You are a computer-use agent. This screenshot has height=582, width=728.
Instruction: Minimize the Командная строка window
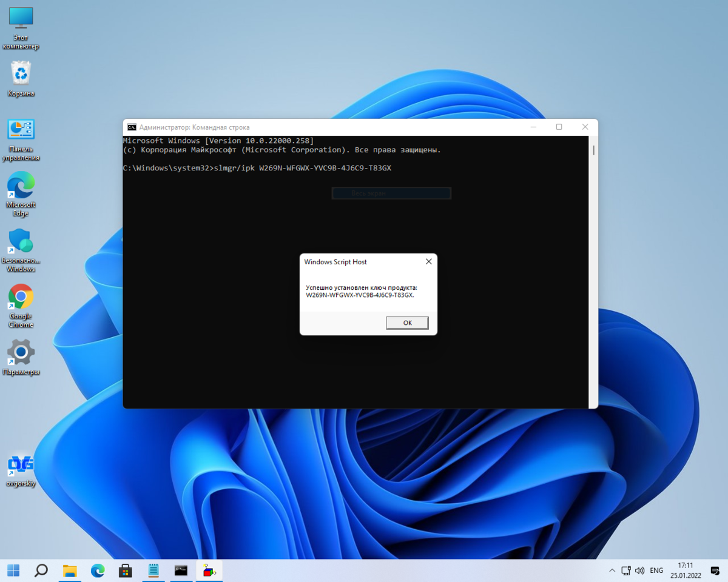pos(533,127)
